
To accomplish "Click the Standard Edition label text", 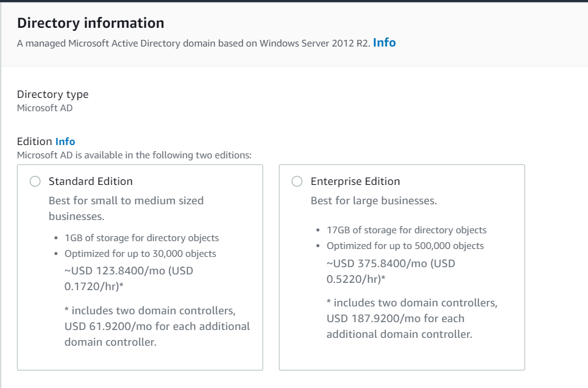I will click(90, 181).
